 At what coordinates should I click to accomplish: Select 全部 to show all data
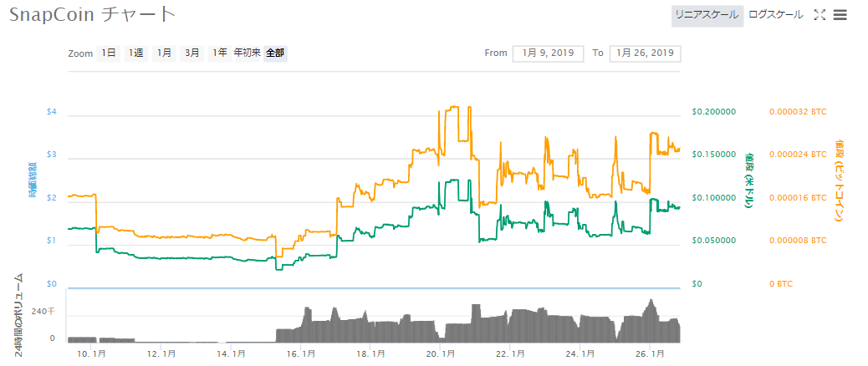pyautogui.click(x=275, y=53)
